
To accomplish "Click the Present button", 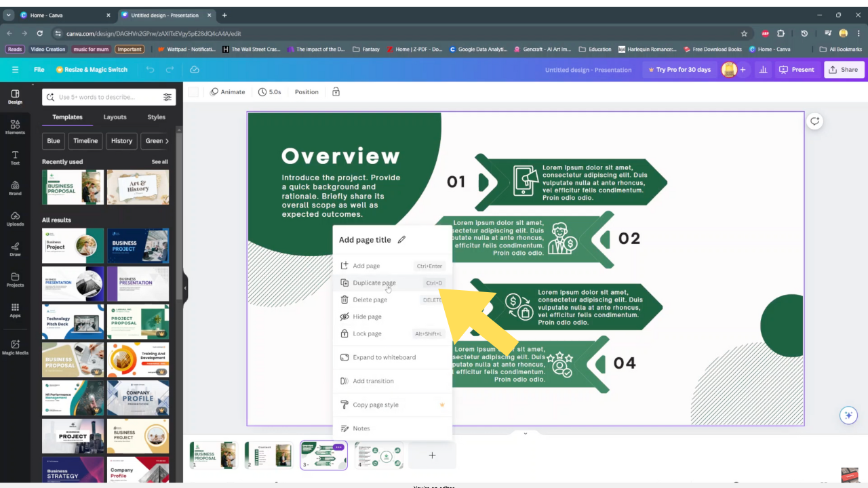I will pos(797,70).
